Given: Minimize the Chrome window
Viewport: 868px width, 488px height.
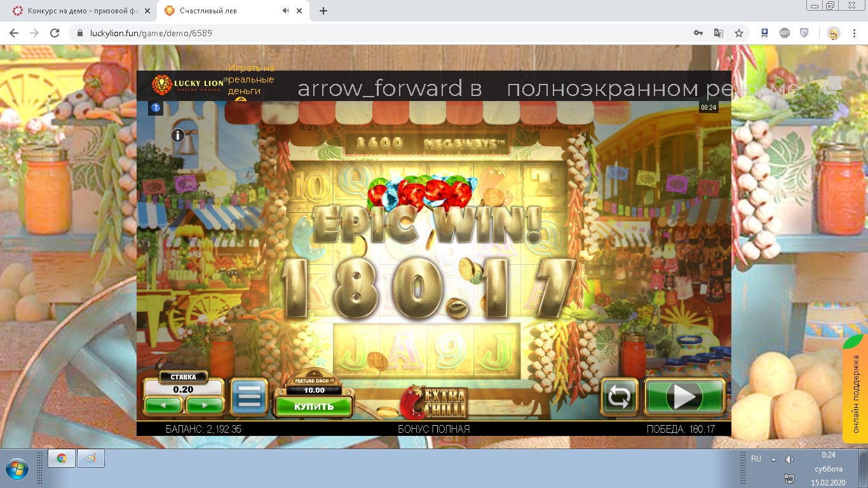Looking at the screenshot, I should (x=815, y=5).
